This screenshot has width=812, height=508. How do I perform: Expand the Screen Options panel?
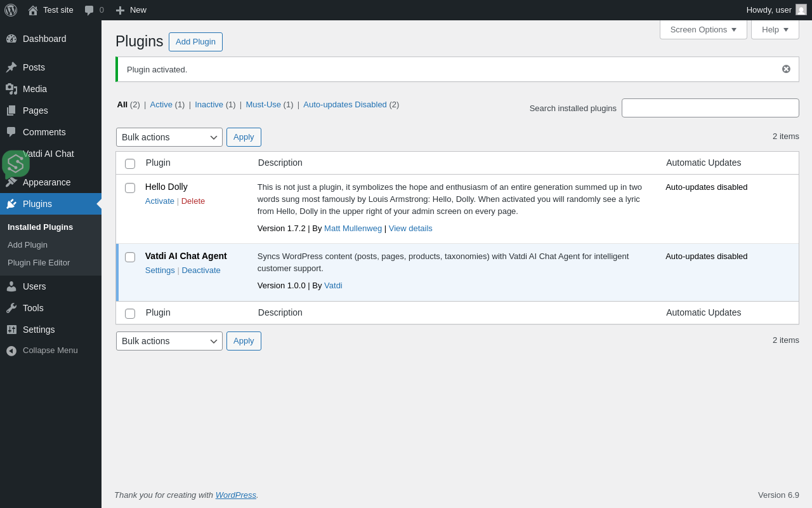tap(703, 29)
